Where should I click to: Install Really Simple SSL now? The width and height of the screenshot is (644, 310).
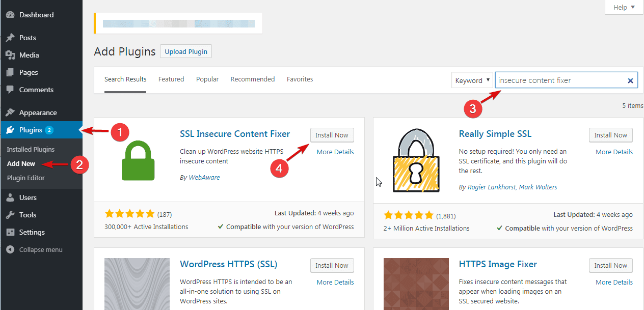pos(611,135)
